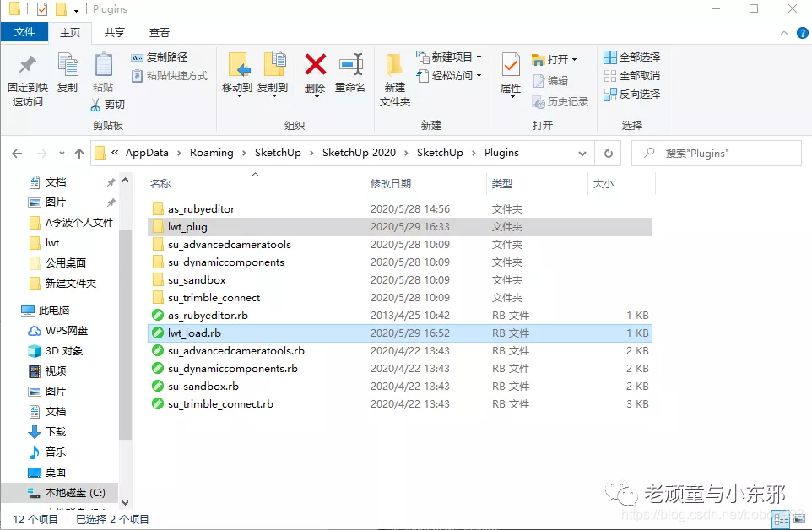Click SketchUp 2020 breadcrumb
Image resolution: width=812 pixels, height=530 pixels.
[359, 153]
